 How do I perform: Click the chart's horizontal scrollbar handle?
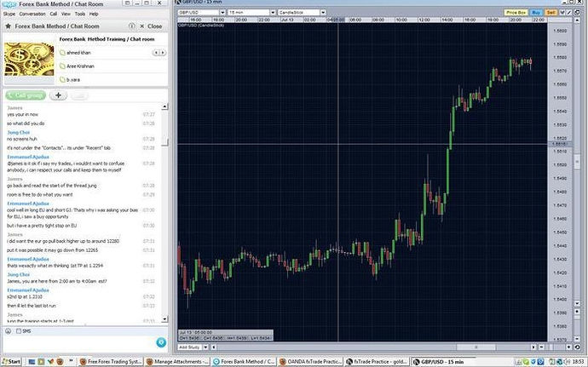(476, 347)
